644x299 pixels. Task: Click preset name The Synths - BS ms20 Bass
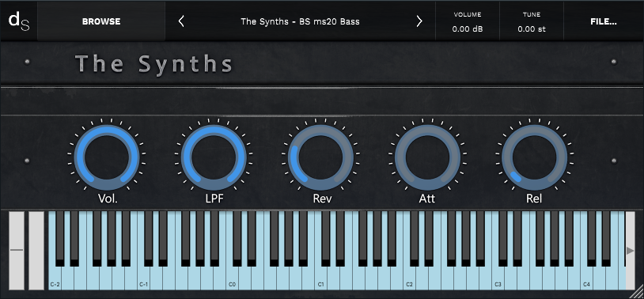[x=300, y=21]
